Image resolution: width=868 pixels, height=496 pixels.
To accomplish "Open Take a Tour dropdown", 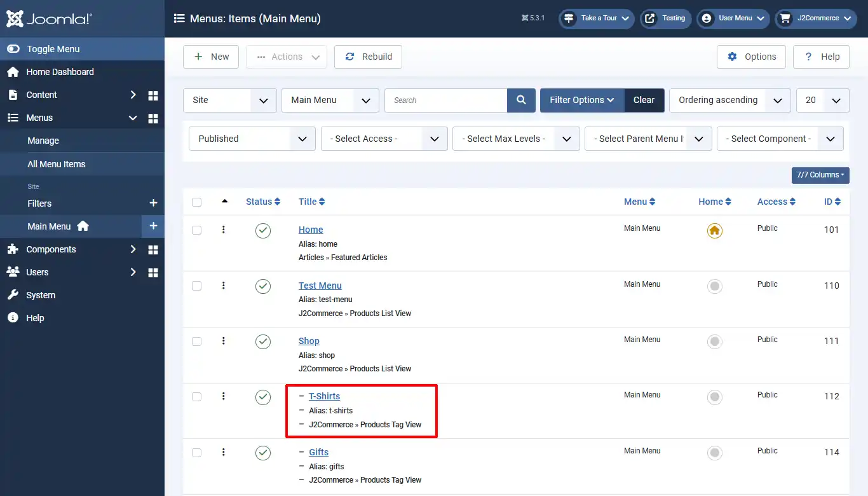I will coord(597,18).
